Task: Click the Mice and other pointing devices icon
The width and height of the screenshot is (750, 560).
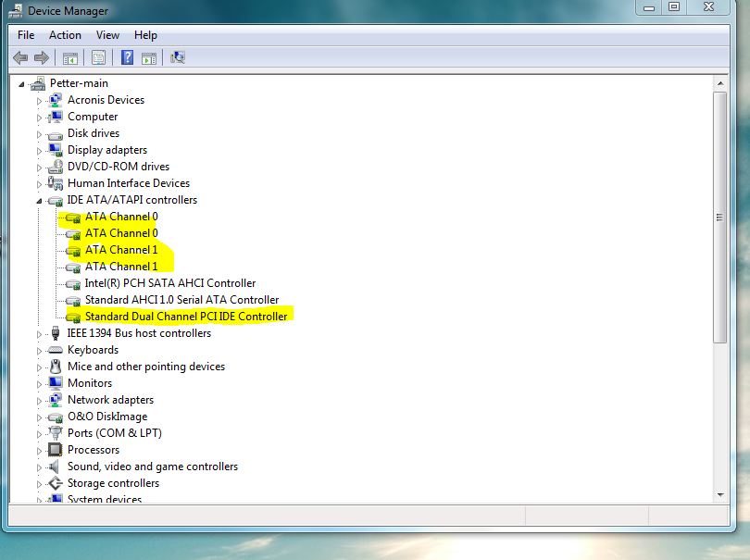Action: [x=56, y=367]
